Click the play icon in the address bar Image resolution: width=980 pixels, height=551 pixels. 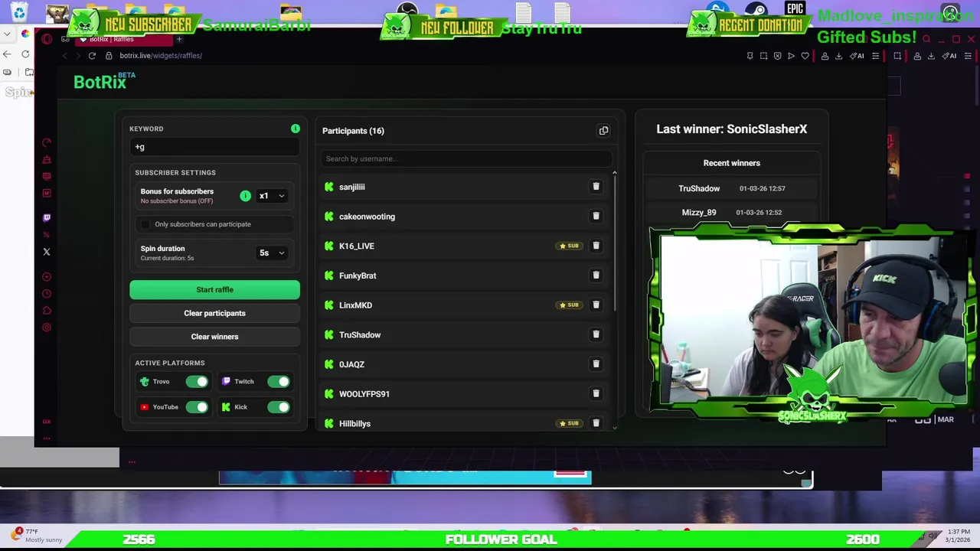(791, 55)
